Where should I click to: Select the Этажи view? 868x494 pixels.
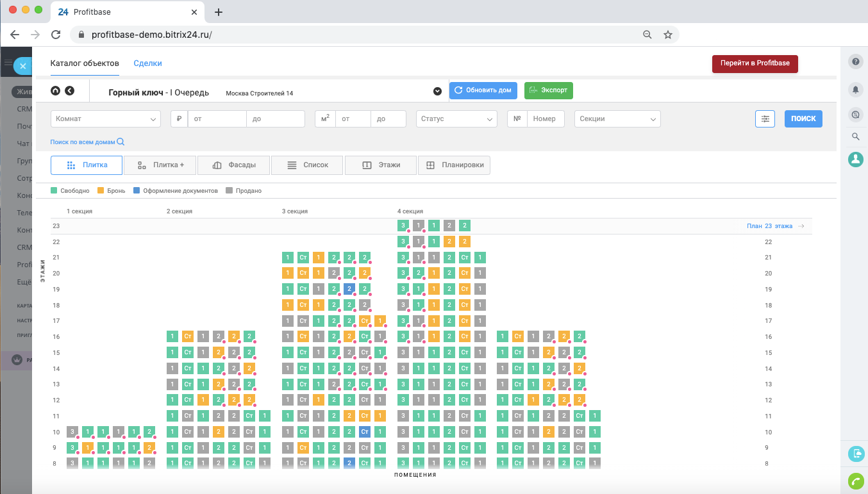(380, 165)
